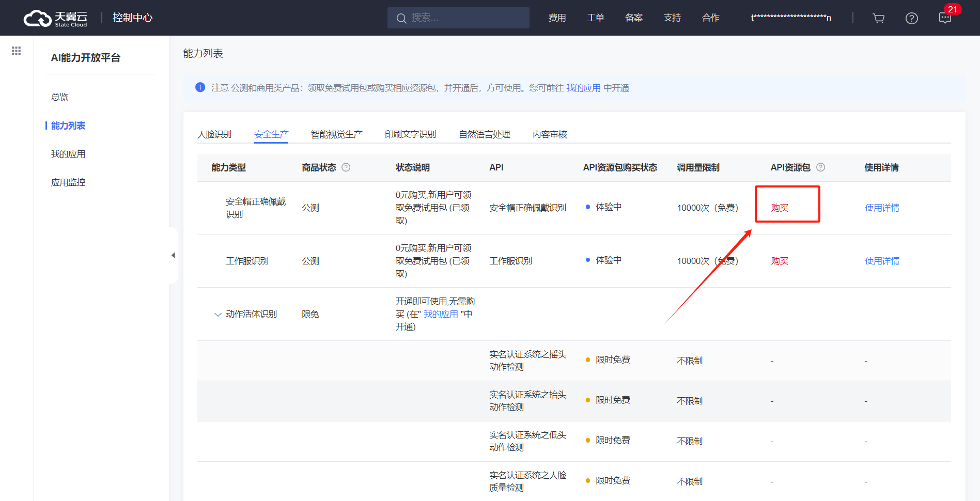Screen dimensions: 980x501
Task: Click 10000次 (免费) in 安全帽 row
Action: (x=708, y=208)
